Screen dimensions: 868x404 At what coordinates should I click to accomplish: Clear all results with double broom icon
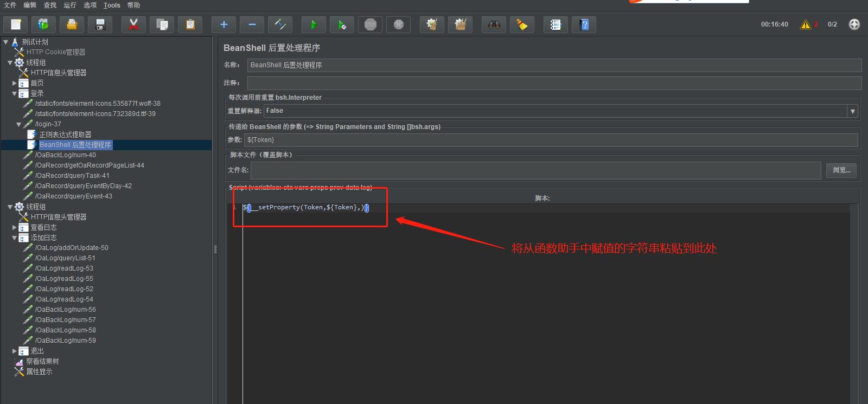(x=461, y=24)
